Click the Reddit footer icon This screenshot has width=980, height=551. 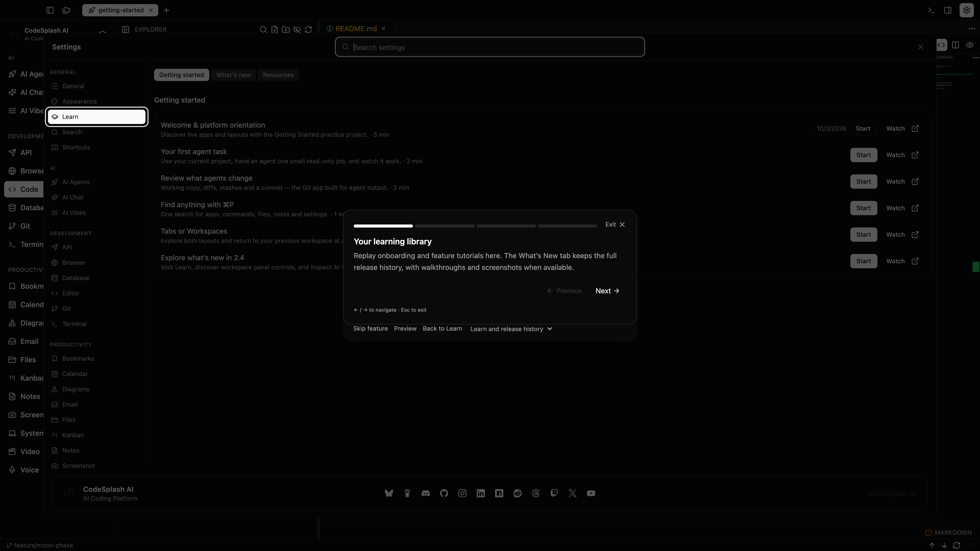[x=517, y=493]
